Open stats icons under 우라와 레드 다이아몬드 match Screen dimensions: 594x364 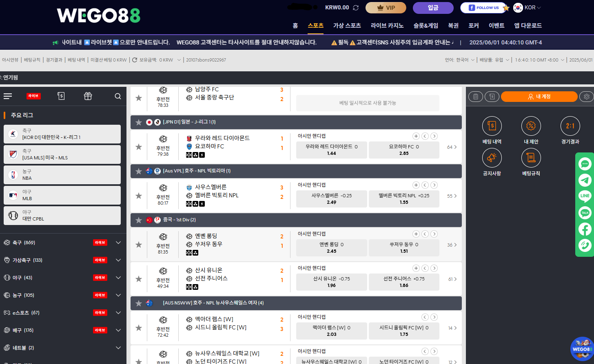coord(195,155)
